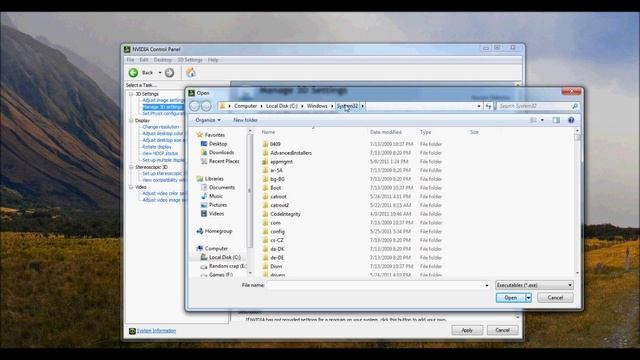Viewport: 640px width, 360px height.
Task: Open Homegroup in navigation pane
Action: 218,231
